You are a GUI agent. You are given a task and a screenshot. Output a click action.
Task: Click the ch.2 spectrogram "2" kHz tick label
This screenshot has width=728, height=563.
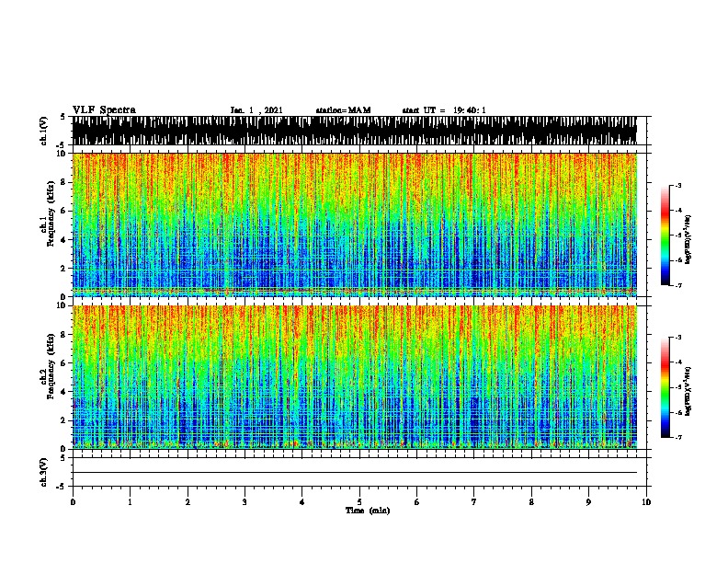[x=64, y=420]
